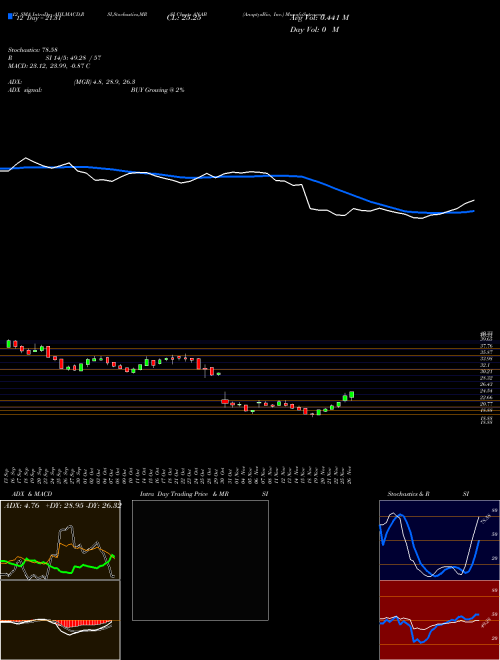
Task: Click the "ADX: 4.76 +DY: 28.95 -DY: 26.32" header
Action: tap(63, 506)
